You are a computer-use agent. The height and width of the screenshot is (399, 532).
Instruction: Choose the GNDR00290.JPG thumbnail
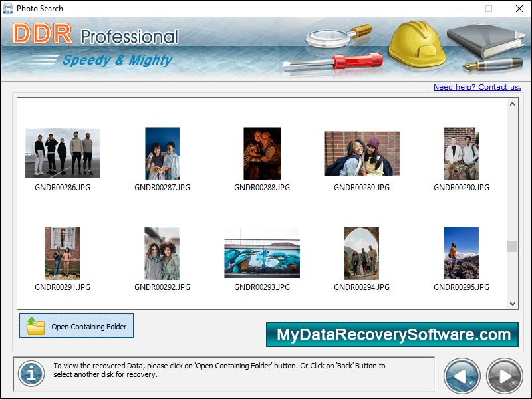pyautogui.click(x=462, y=152)
